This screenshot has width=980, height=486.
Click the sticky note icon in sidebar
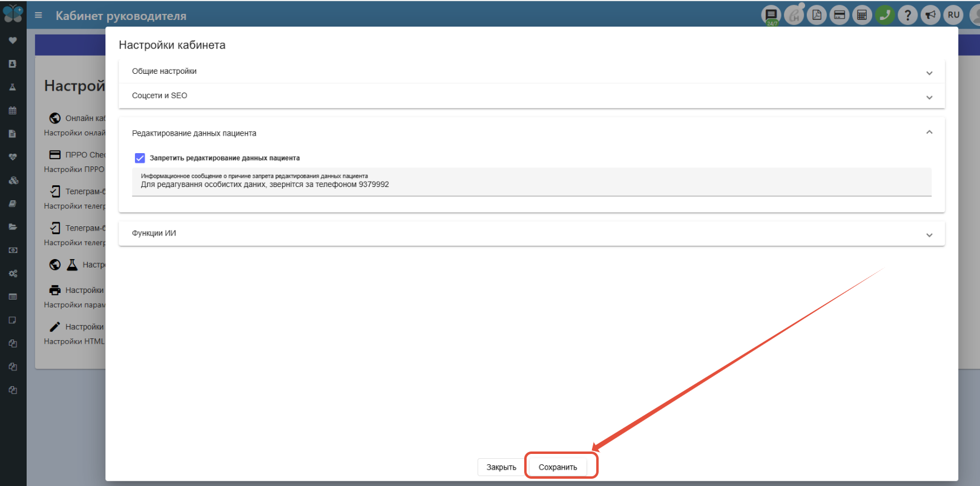coord(13,320)
